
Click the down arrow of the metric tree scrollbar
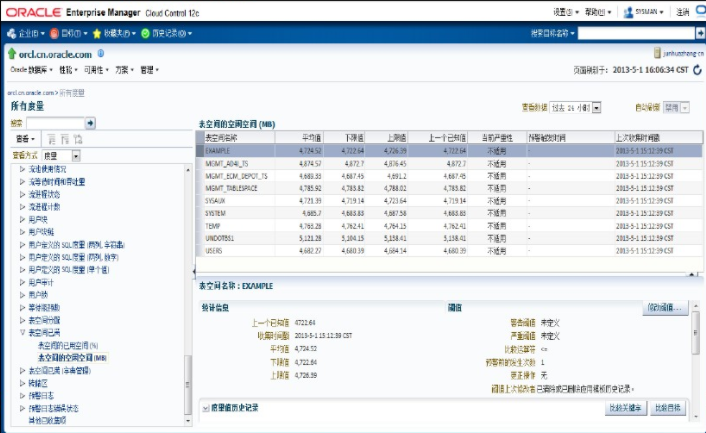188,421
